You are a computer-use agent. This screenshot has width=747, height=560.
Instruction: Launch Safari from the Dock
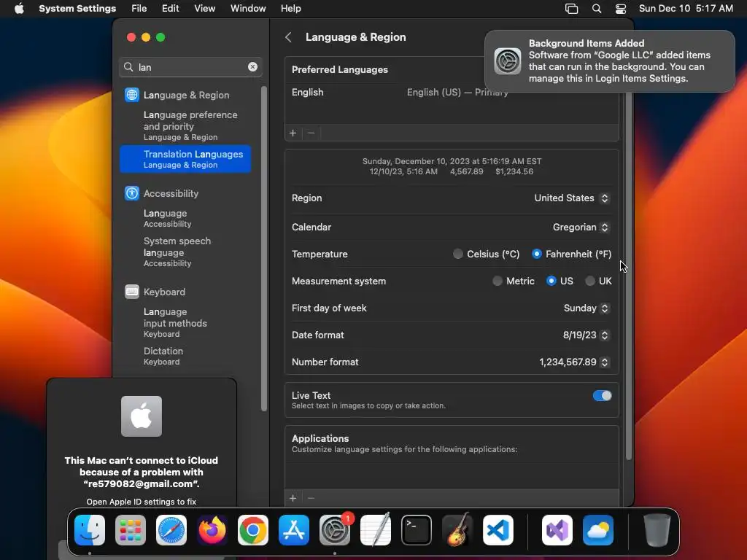[171, 530]
